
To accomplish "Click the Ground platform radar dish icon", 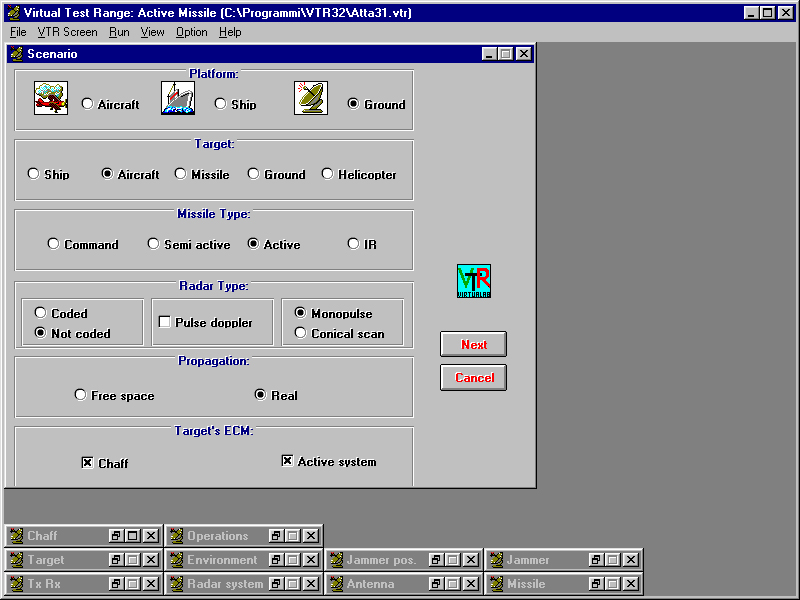I will tap(311, 98).
